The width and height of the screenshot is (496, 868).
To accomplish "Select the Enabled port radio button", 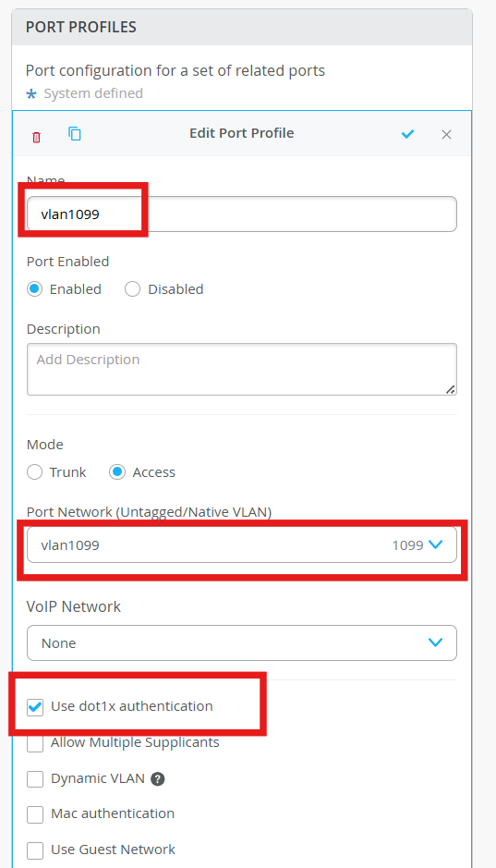I will coord(35,289).
